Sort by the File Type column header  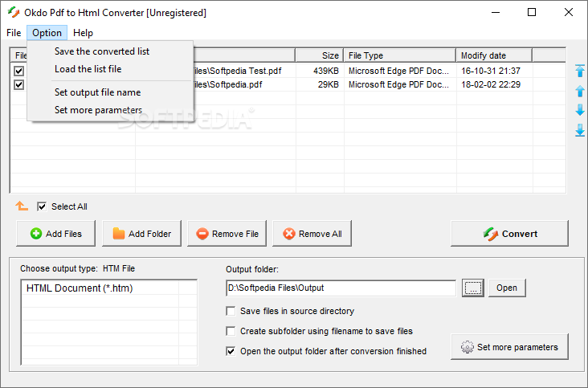(400, 55)
